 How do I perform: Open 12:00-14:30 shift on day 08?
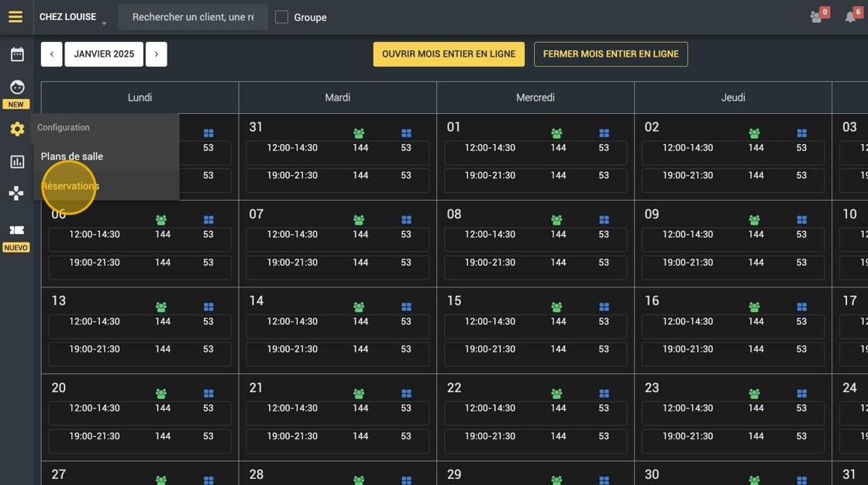click(536, 239)
